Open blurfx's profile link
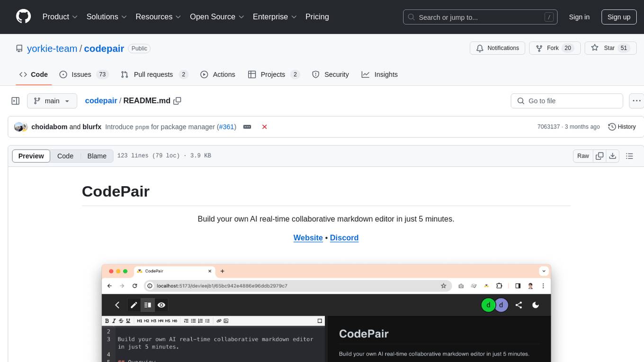 (92, 127)
